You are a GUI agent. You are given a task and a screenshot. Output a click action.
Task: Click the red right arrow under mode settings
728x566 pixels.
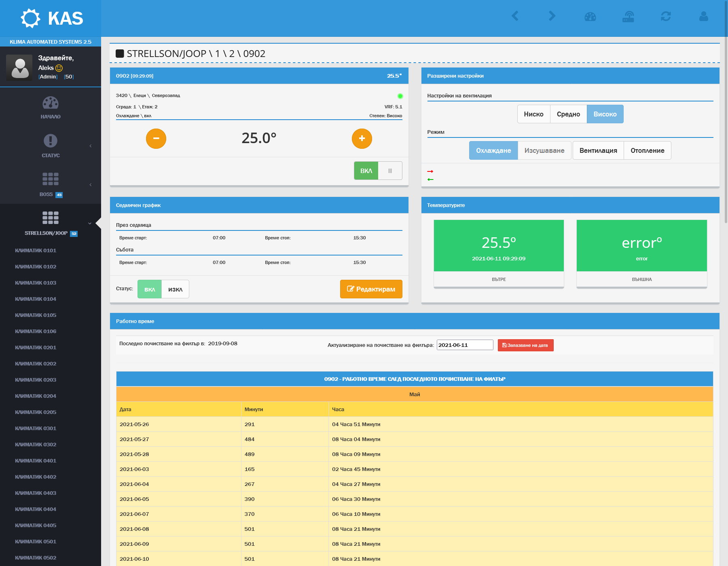click(430, 171)
